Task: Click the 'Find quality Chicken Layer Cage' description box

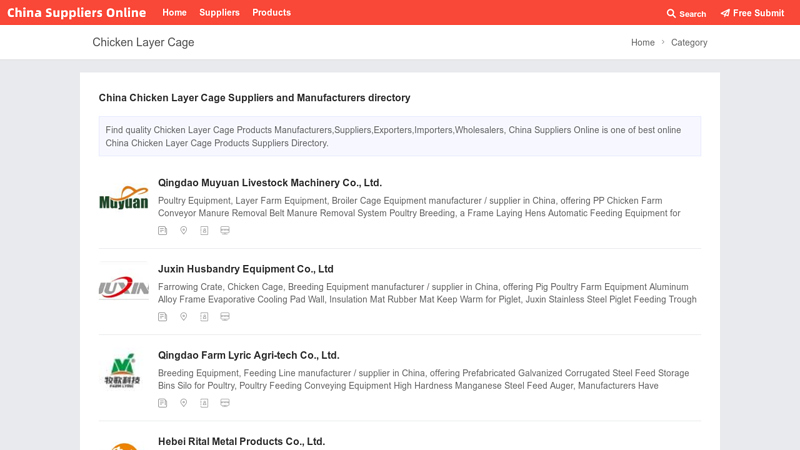Action: 400,136
